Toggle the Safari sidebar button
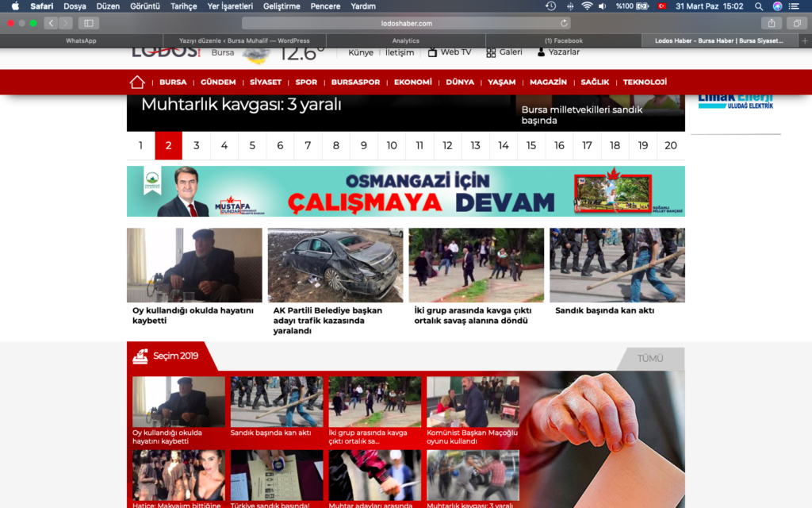This screenshot has width=812, height=508. pos(87,23)
